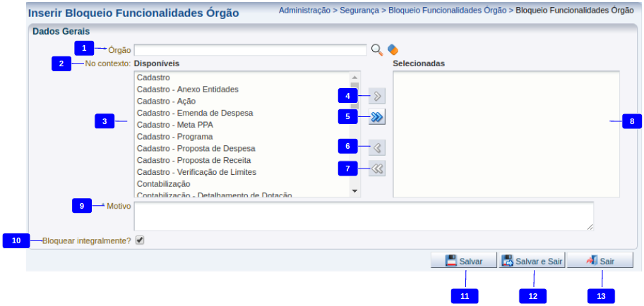The height and width of the screenshot is (306, 644).
Task: Add all items with double right arrow
Action: (377, 117)
